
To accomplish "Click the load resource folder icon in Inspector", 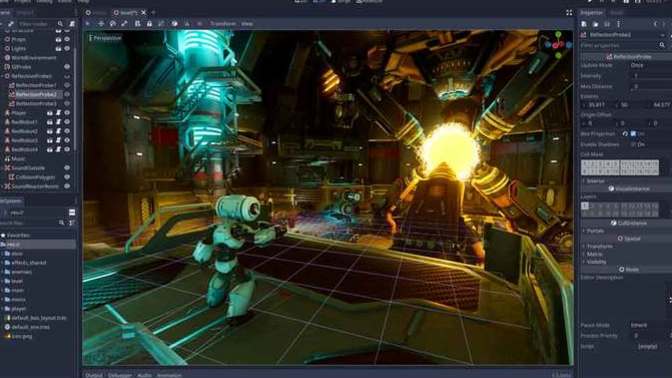I will (x=595, y=24).
